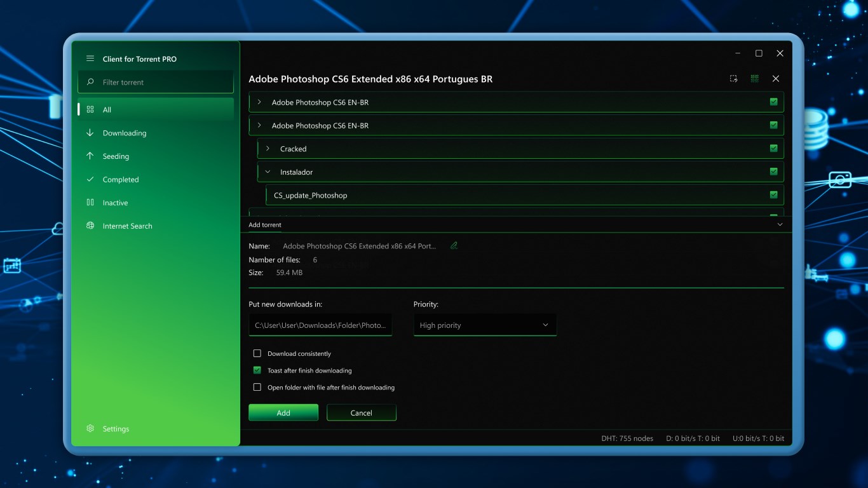Image resolution: width=868 pixels, height=488 pixels.
Task: Click the Cancel button
Action: click(362, 412)
